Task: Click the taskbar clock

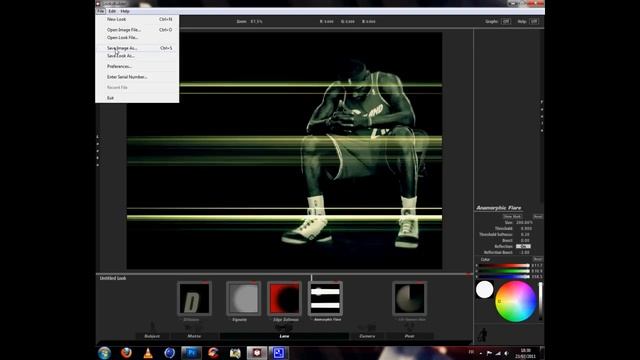Action: (525, 353)
